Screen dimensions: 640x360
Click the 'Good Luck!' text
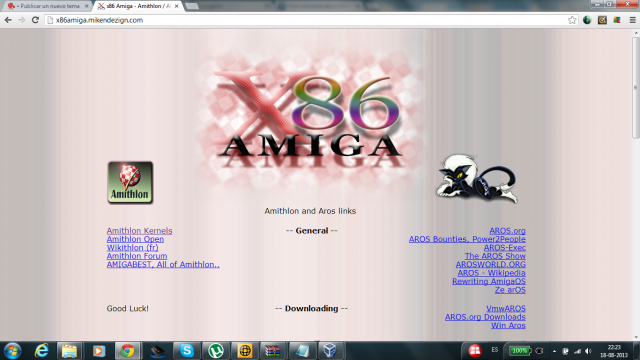click(127, 309)
